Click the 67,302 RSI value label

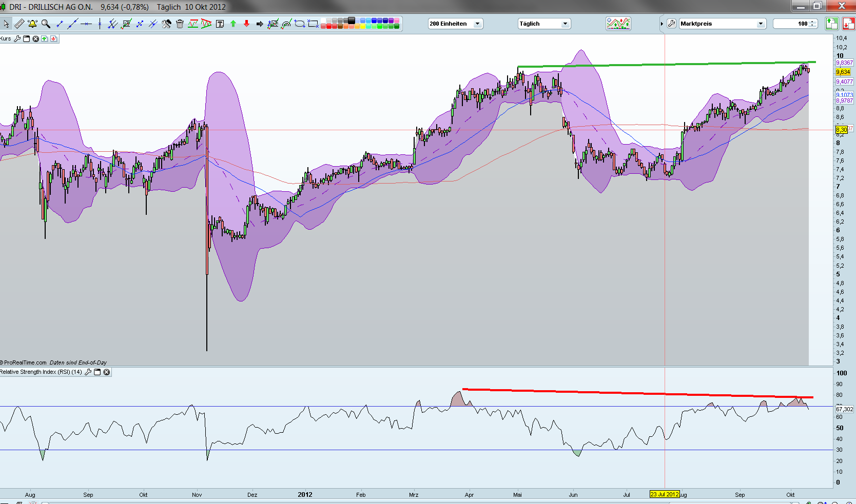point(845,409)
